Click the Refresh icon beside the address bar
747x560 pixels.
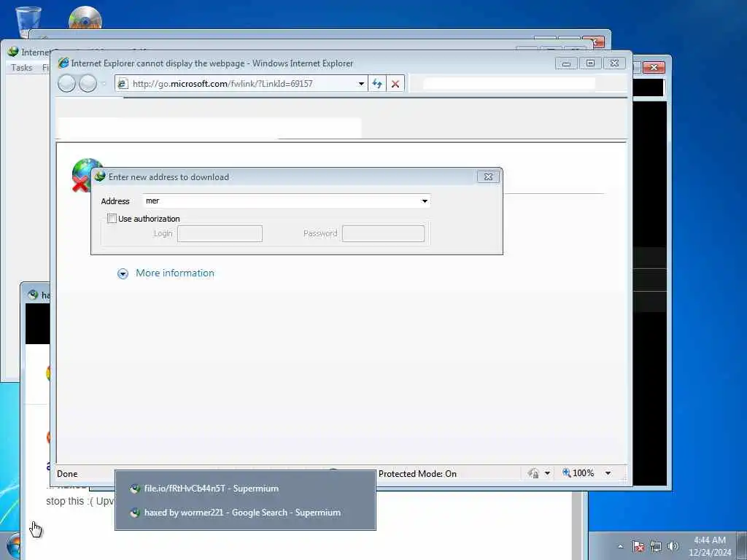377,84
